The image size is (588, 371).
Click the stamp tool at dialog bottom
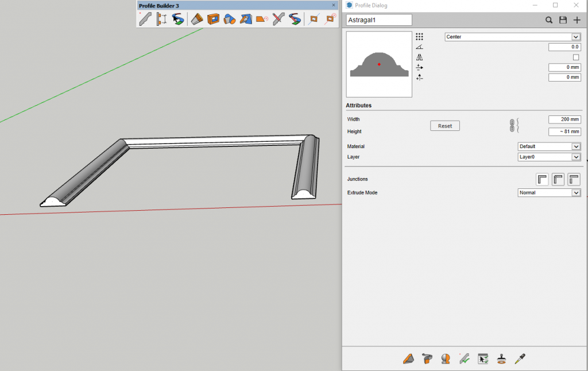tap(501, 358)
